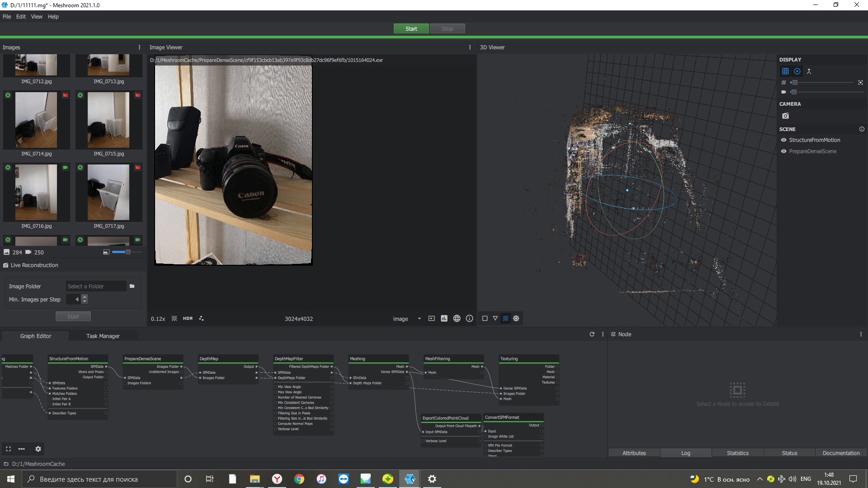This screenshot has height=488, width=868.
Task: Open Graph Editor settings gear
Action: pyautogui.click(x=38, y=449)
